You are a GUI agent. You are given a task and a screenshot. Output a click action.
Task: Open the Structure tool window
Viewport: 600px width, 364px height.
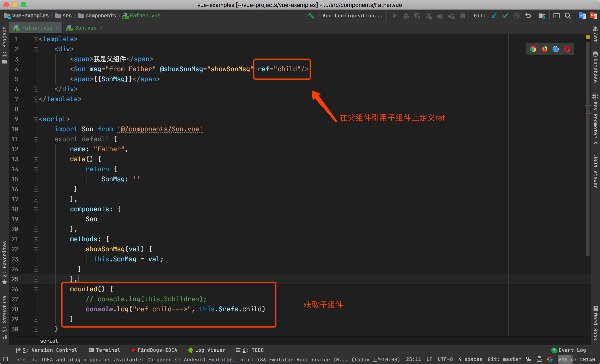[x=4, y=317]
